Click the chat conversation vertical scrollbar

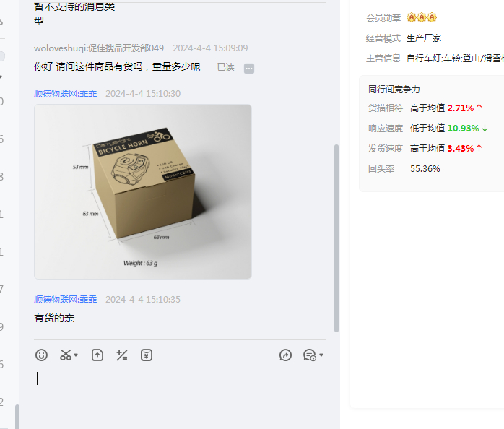tap(336, 238)
